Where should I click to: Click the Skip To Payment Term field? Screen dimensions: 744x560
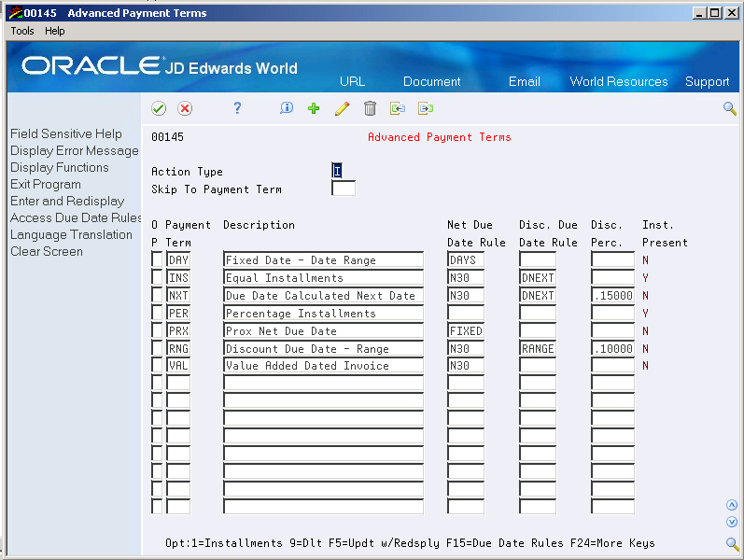(x=343, y=189)
